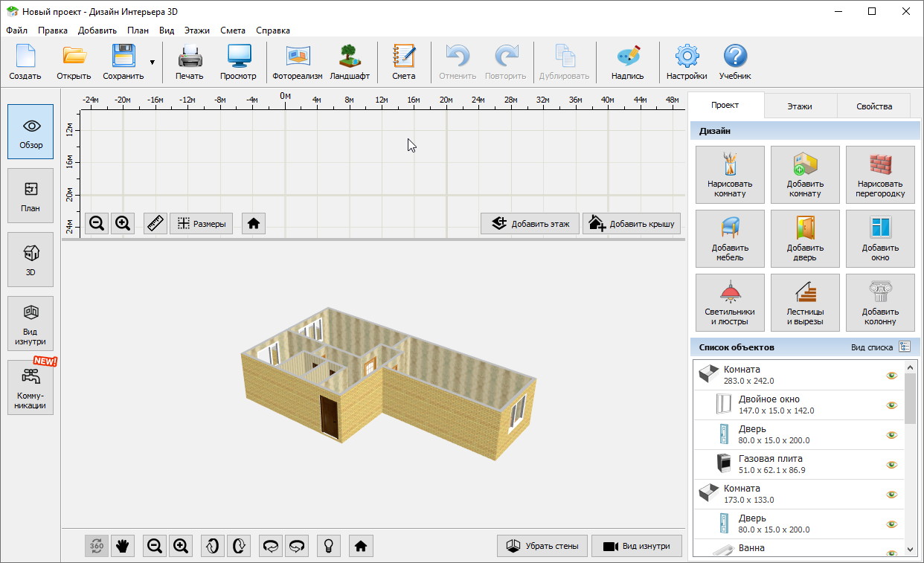Switch to the Свойства tab

873,106
